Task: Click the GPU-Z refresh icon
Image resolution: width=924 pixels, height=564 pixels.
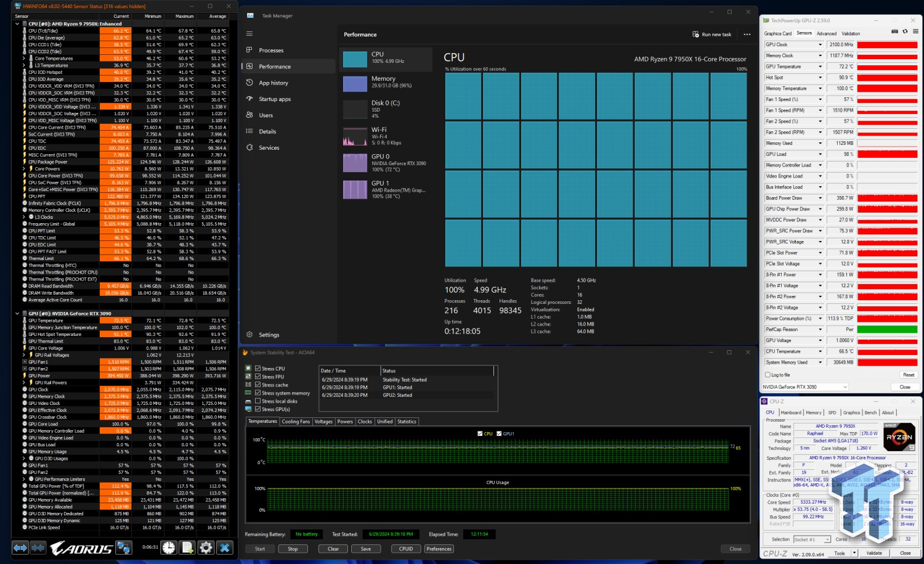Action: 905,31
